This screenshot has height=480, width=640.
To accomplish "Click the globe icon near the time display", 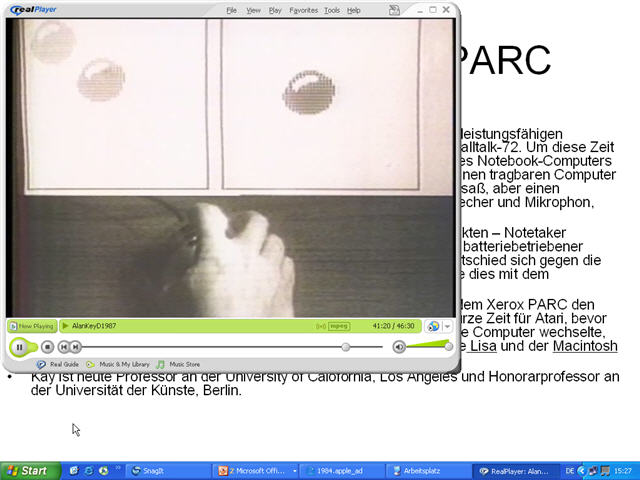I will (x=433, y=326).
